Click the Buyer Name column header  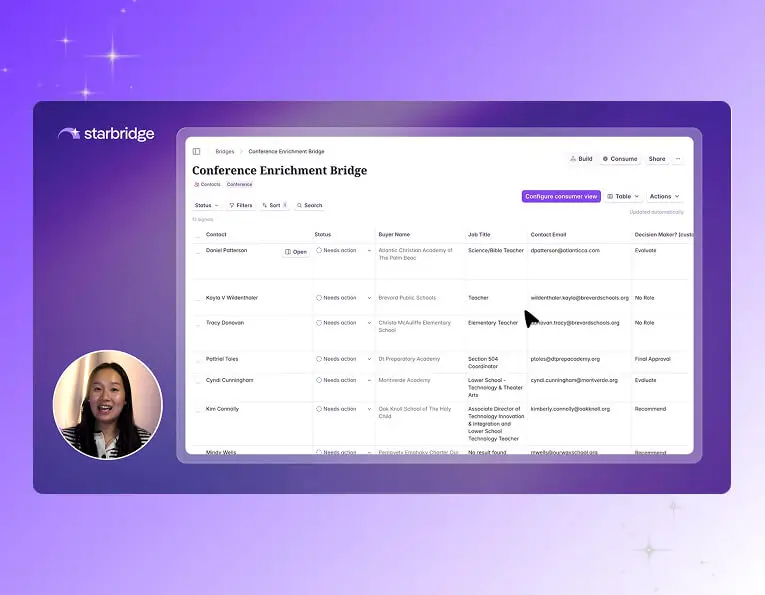394,235
